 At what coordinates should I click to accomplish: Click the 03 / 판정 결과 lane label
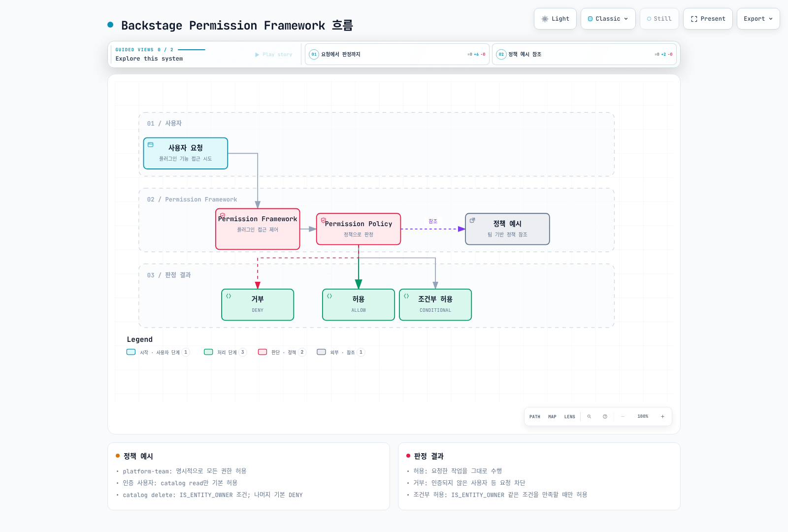(x=169, y=275)
